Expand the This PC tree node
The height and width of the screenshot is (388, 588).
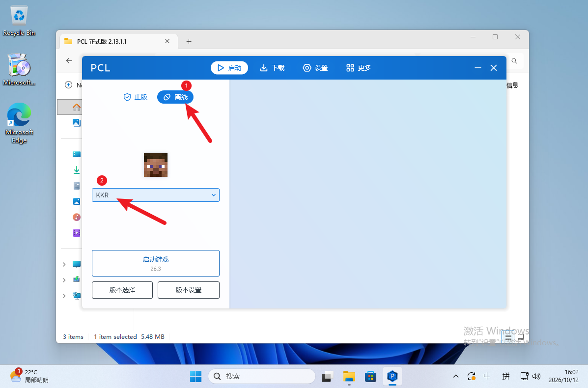[64, 264]
